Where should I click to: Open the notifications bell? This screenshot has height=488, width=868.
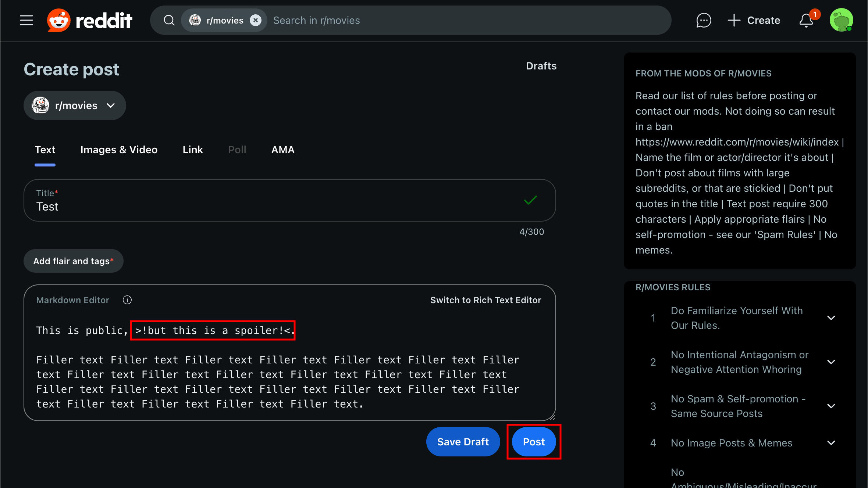[806, 20]
